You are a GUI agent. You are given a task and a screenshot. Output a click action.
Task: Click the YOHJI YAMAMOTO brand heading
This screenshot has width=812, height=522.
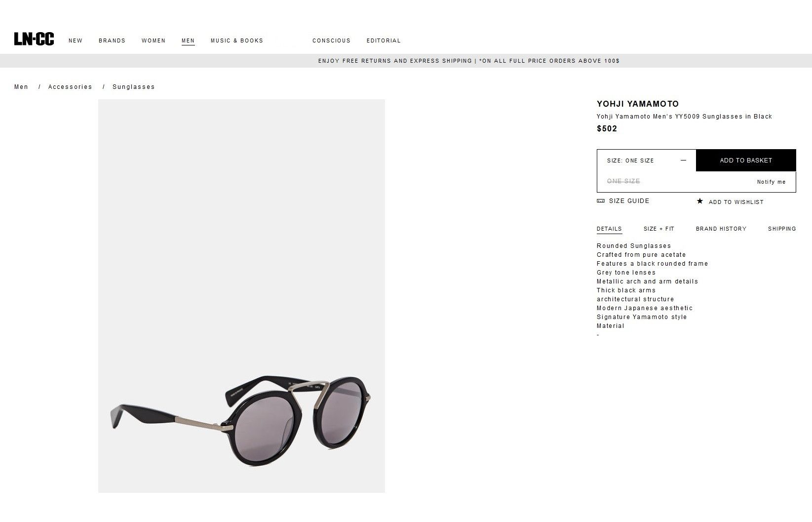pos(638,104)
